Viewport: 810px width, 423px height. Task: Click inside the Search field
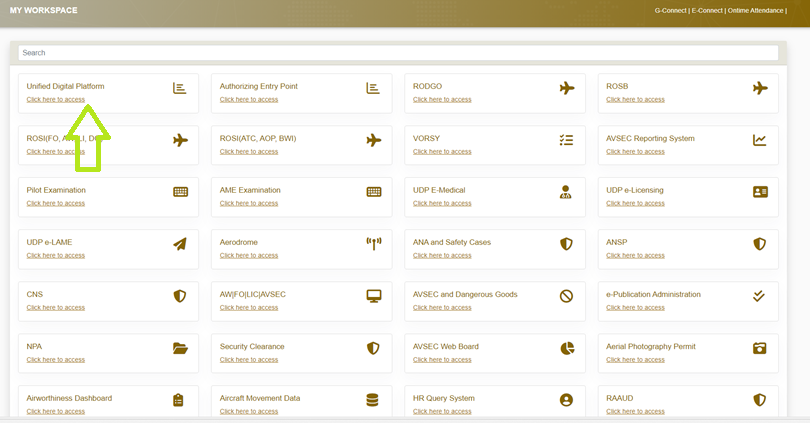pos(398,53)
